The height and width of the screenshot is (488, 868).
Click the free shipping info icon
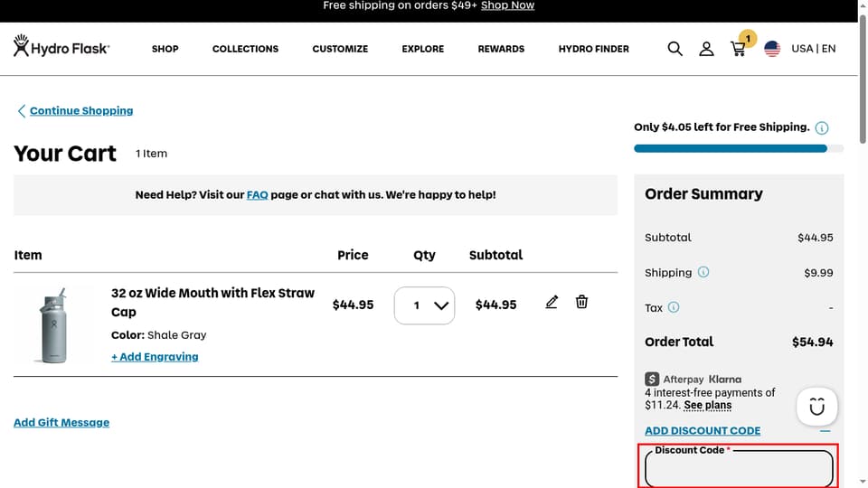[x=822, y=127]
